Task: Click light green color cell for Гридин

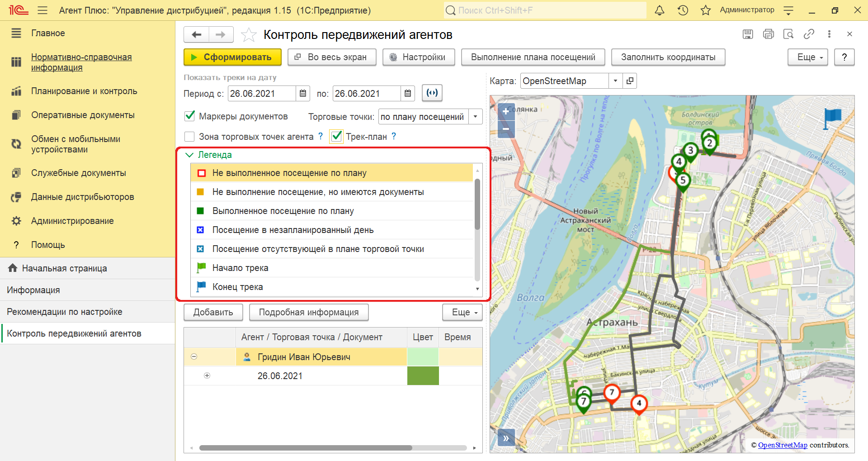Action: point(423,356)
